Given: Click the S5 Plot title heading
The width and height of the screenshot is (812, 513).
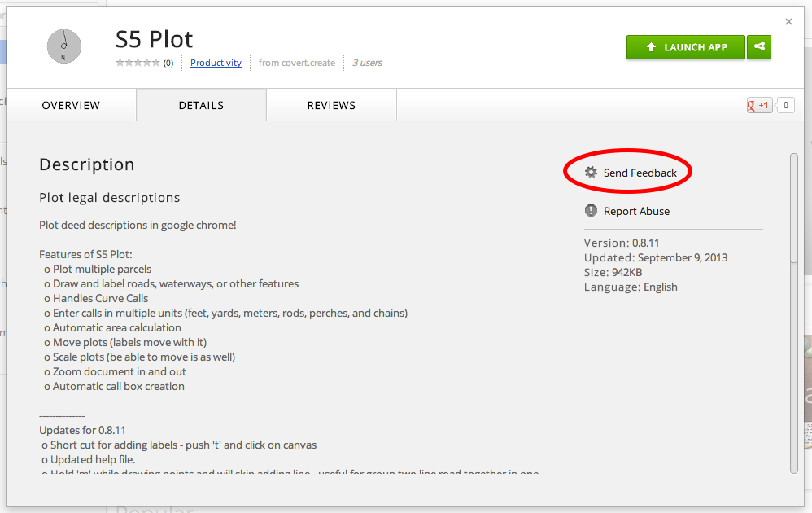Looking at the screenshot, I should (x=155, y=39).
